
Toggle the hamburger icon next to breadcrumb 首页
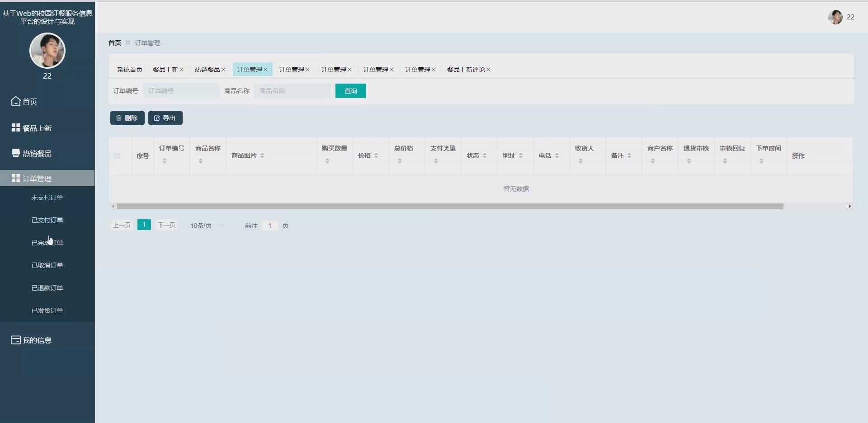(x=127, y=43)
